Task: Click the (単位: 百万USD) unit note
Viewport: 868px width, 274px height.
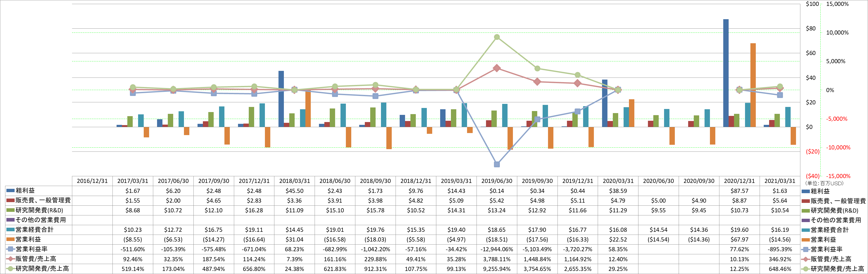Action: pyautogui.click(x=824, y=183)
